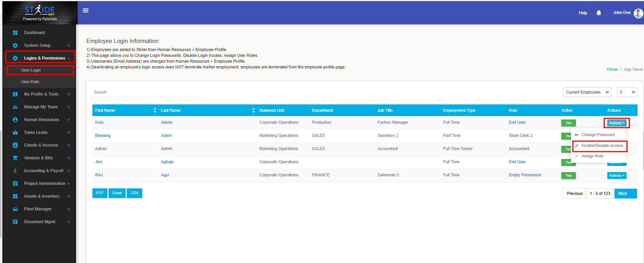The height and width of the screenshot is (263, 644).
Task: Click Manage My Team people icon
Action: [x=15, y=107]
